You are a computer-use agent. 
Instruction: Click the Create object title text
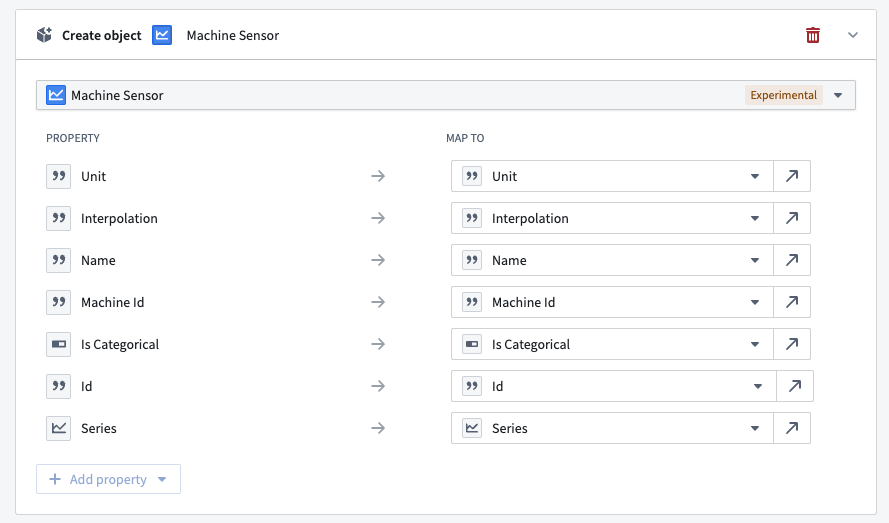[x=101, y=35]
